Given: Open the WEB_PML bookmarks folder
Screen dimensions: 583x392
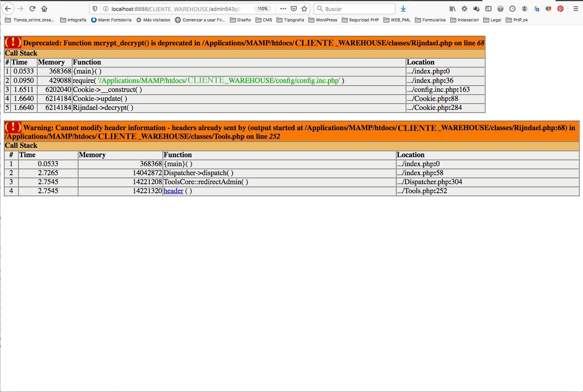Looking at the screenshot, I should tap(397, 20).
